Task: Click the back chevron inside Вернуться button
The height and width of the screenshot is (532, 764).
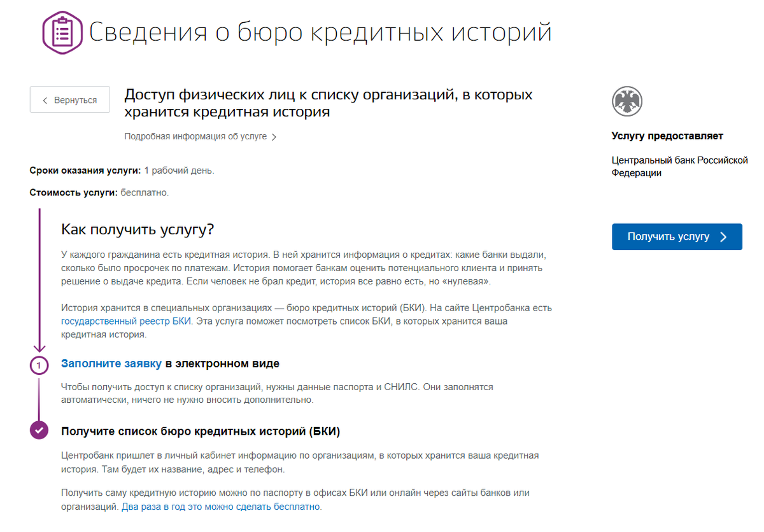Action: 45,99
